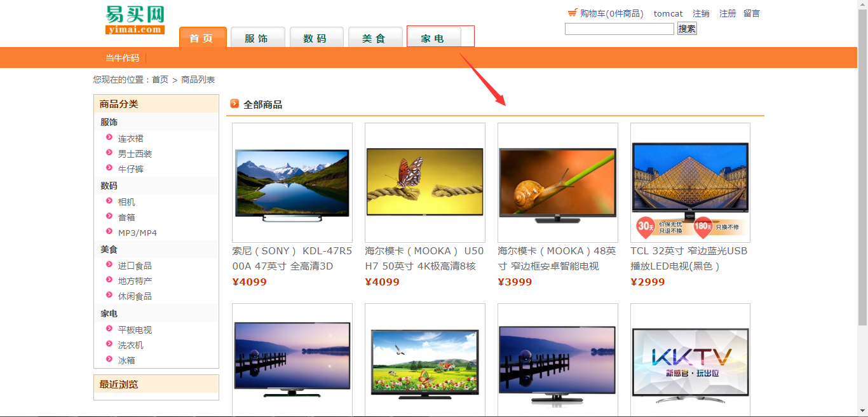Switch to the 数码 navigation tab

point(316,38)
